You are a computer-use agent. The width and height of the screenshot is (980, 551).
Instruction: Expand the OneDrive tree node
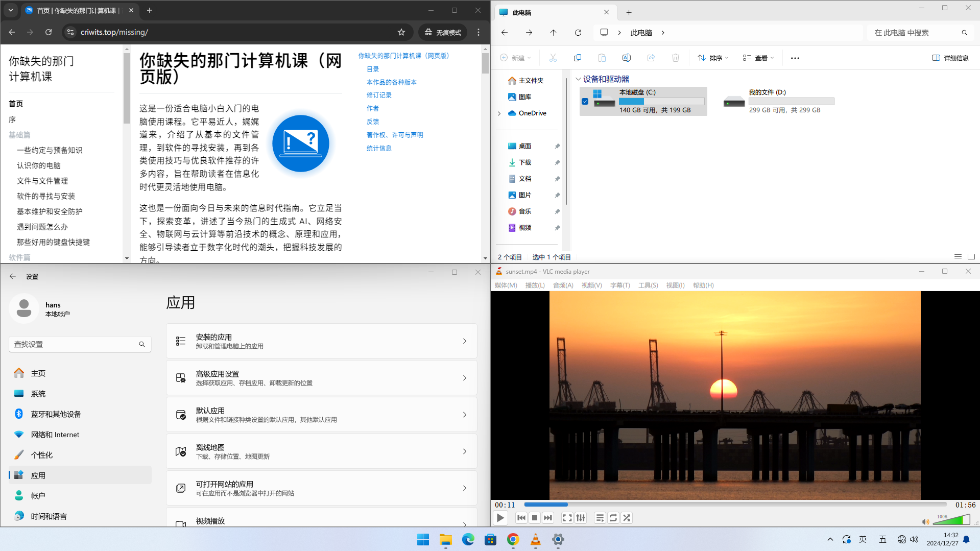pos(499,113)
